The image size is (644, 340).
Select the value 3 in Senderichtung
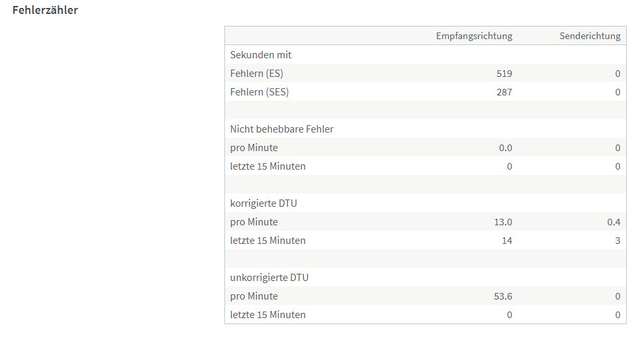[618, 241]
